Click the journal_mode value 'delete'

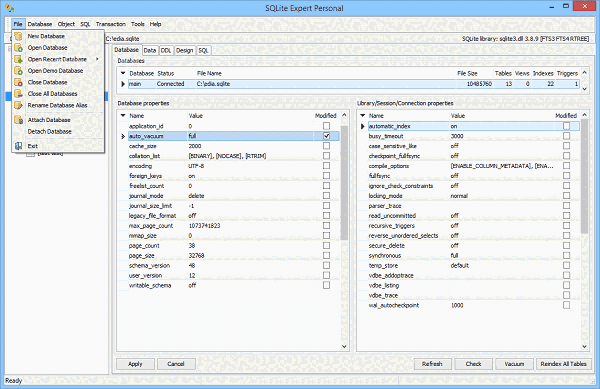(196, 196)
